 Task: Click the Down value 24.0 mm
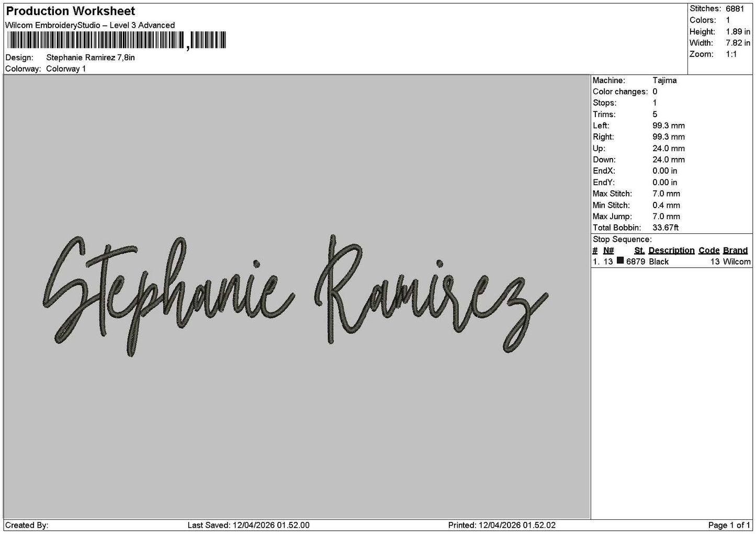click(669, 160)
